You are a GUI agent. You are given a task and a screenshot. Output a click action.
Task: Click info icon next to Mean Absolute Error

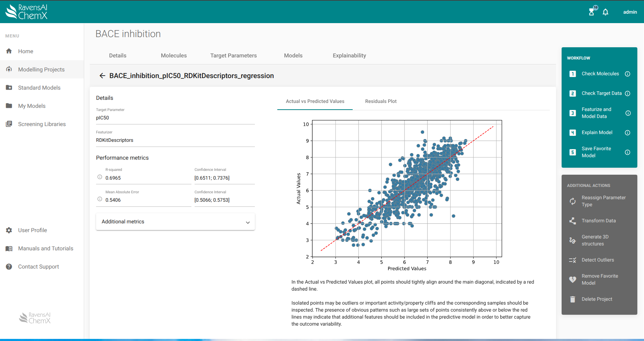pyautogui.click(x=100, y=199)
